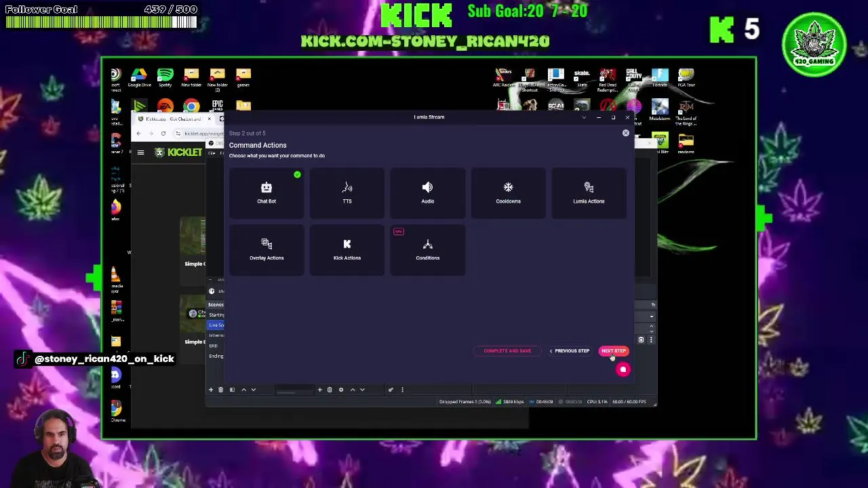Go back with Previous Step button
The height and width of the screenshot is (488, 868).
click(x=570, y=351)
